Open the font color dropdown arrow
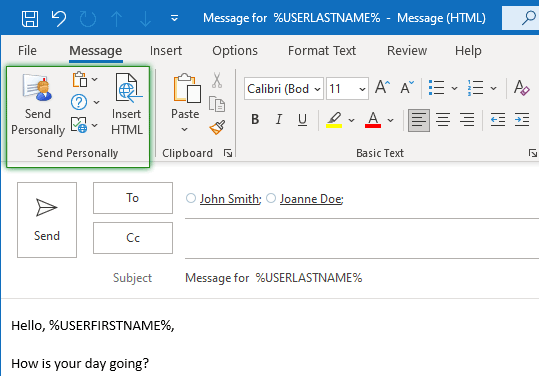 390,120
